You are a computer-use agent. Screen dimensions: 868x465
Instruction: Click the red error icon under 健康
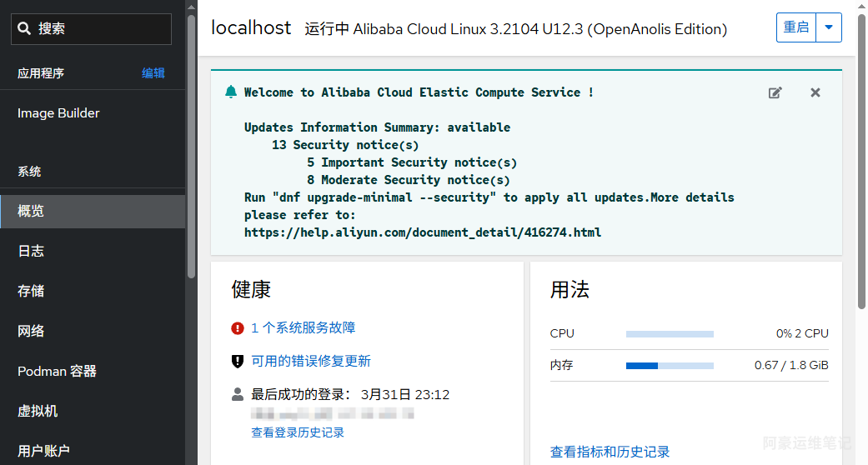(238, 328)
